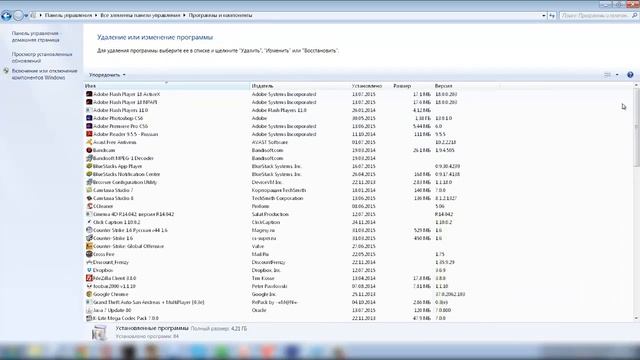Click the change view icon button
The height and width of the screenshot is (360, 640).
pyautogui.click(x=607, y=75)
